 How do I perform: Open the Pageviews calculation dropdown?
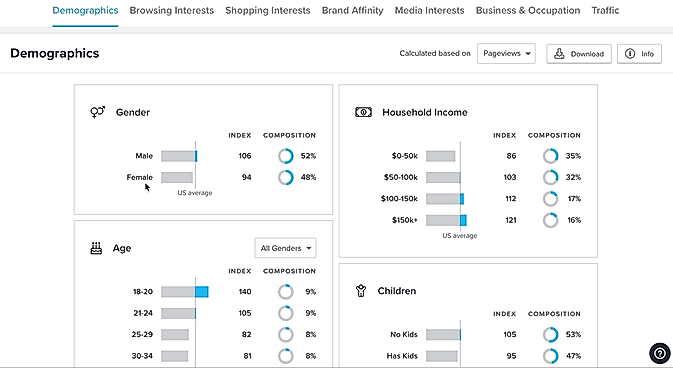click(x=506, y=54)
